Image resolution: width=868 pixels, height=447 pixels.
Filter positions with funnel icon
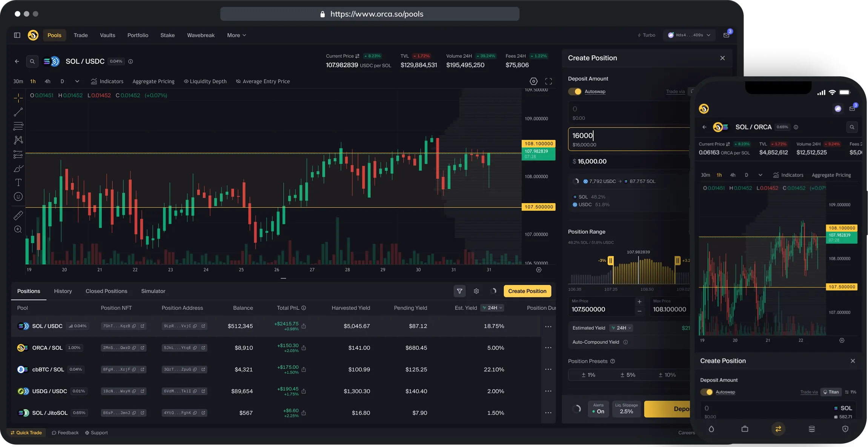(459, 291)
